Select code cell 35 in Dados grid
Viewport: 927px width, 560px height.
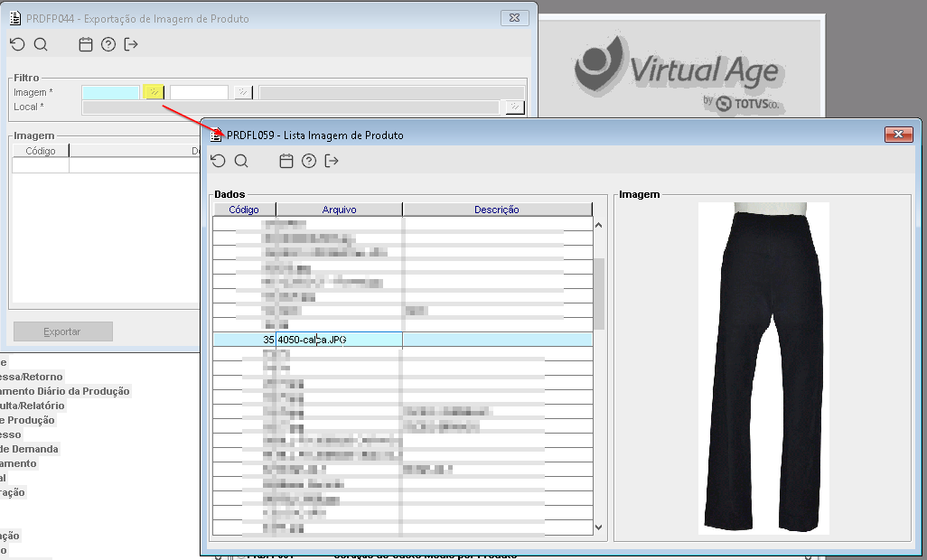[244, 340]
